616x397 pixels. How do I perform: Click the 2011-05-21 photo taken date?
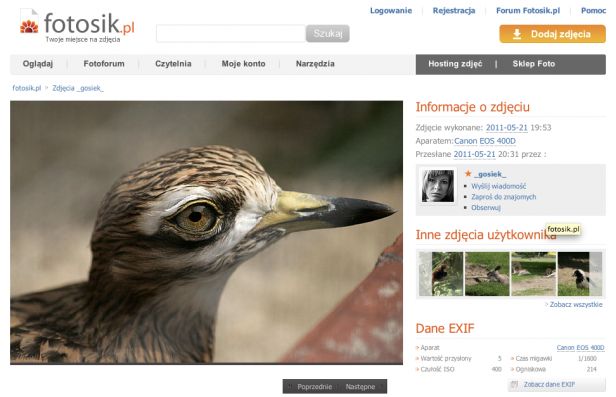(x=506, y=128)
